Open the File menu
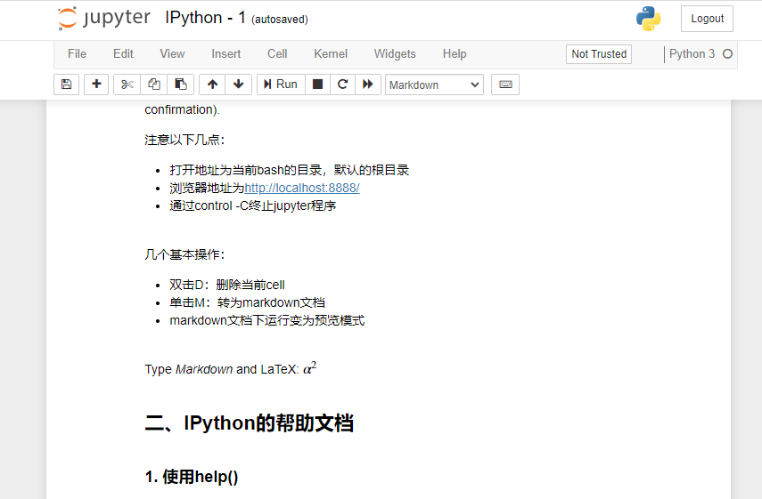This screenshot has width=762, height=499. pyautogui.click(x=77, y=54)
